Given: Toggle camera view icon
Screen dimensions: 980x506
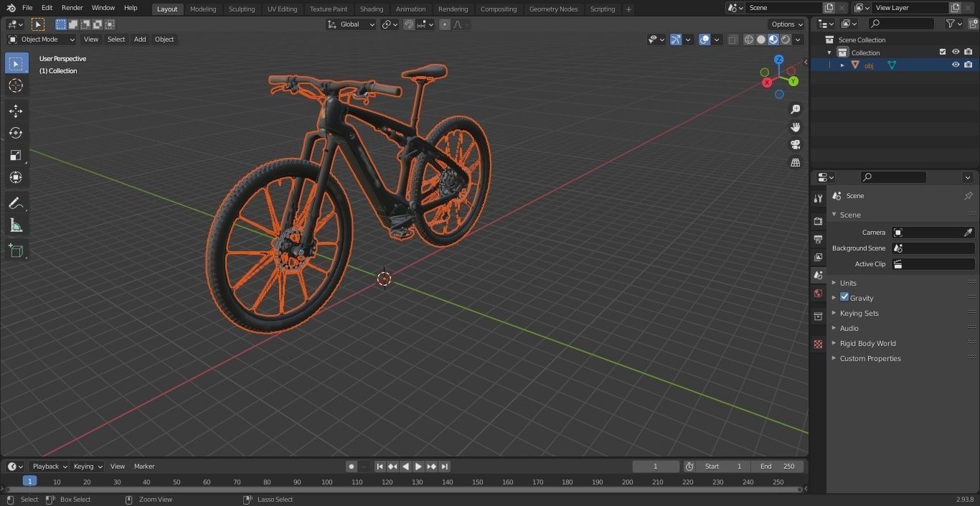Looking at the screenshot, I should point(796,144).
